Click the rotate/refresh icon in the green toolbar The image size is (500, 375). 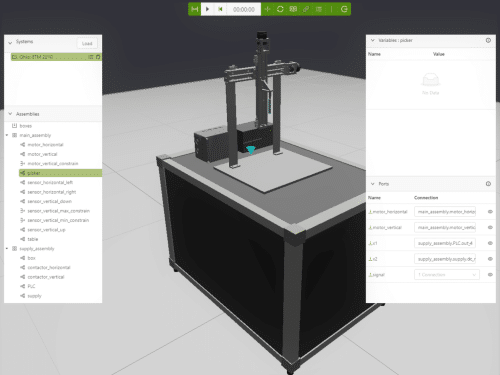tap(280, 9)
